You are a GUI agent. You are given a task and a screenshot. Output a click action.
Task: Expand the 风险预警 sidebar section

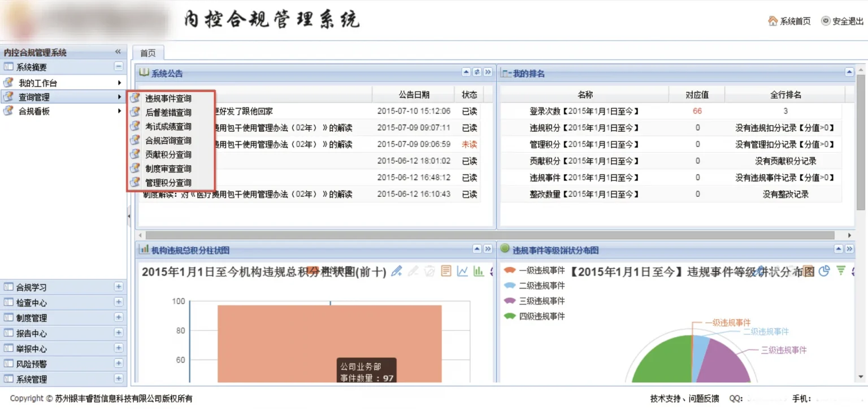coord(119,363)
